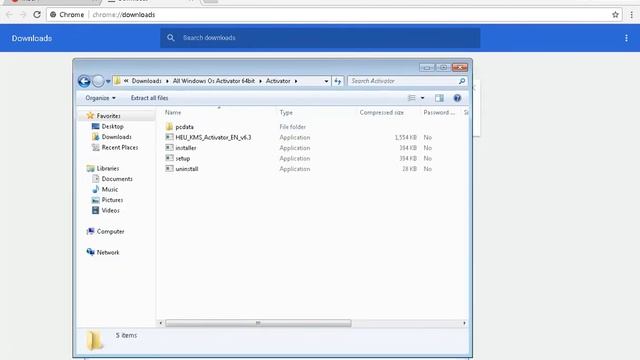Click the Desktop icon in sidebar

[x=96, y=127]
